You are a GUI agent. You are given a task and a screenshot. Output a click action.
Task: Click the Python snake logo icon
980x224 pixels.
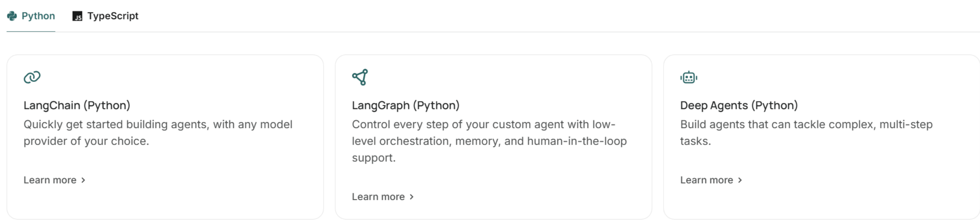(x=12, y=16)
